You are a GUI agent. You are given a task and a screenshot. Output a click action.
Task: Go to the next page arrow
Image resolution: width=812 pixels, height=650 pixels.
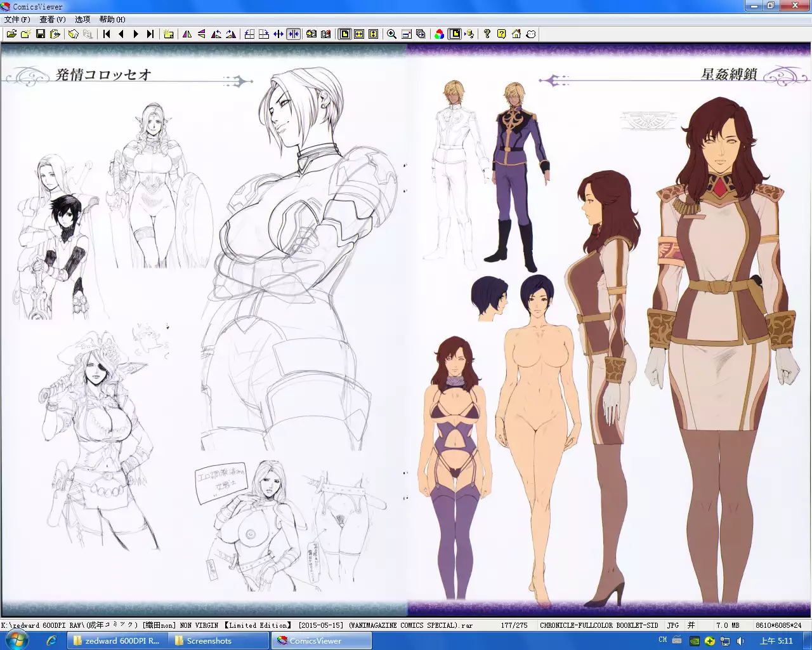(x=136, y=34)
